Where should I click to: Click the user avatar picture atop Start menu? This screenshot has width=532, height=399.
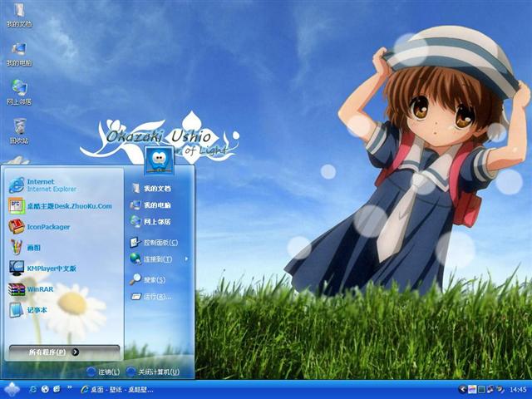[159, 158]
